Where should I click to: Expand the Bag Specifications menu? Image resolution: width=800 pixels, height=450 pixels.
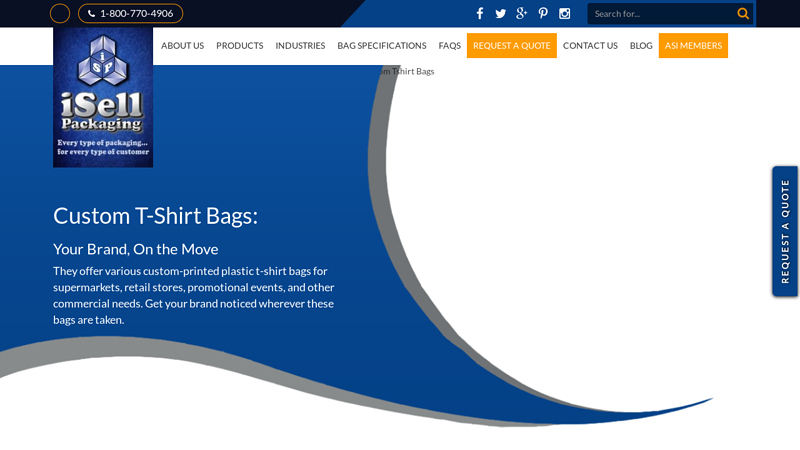click(381, 46)
